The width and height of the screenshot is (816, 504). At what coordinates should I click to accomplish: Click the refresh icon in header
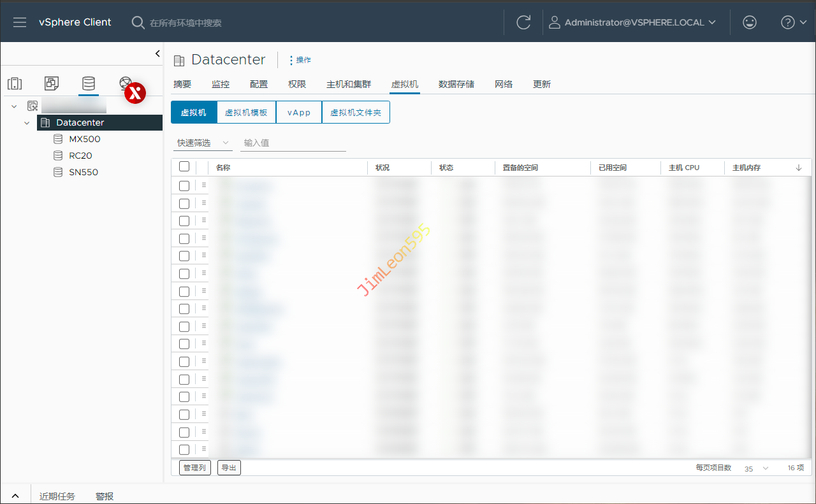click(x=523, y=22)
